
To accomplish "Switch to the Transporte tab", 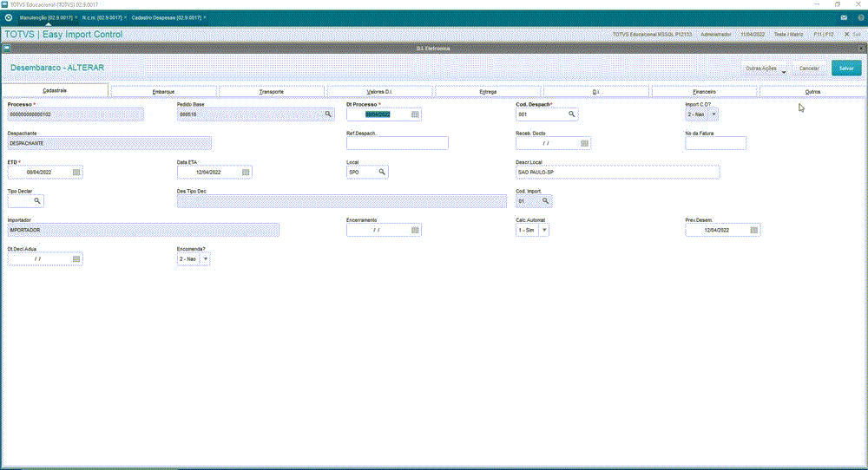I will pos(271,92).
